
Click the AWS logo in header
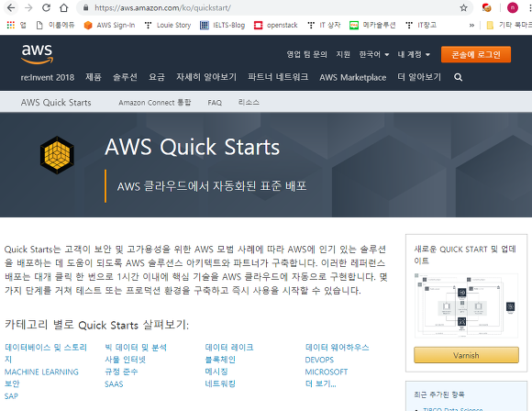click(x=37, y=54)
